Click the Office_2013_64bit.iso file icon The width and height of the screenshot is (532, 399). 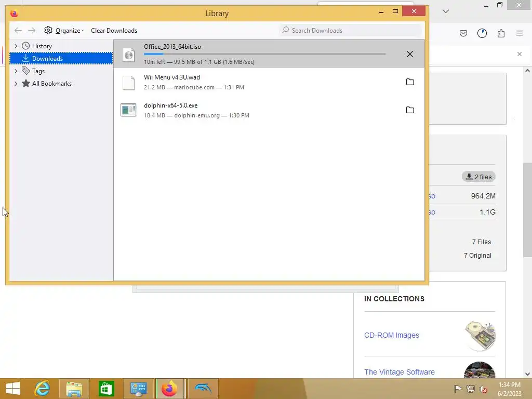(129, 54)
